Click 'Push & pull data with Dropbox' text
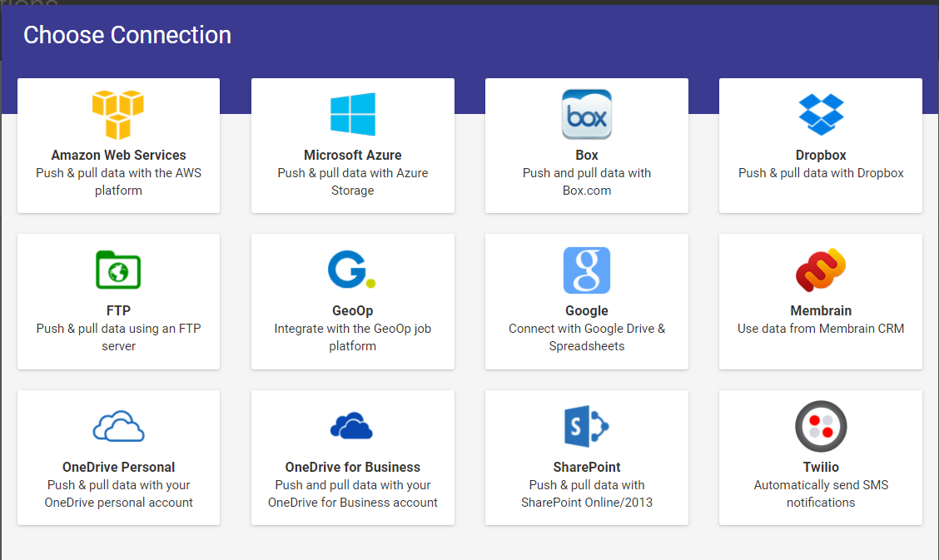The width and height of the screenshot is (939, 560). pos(821,173)
